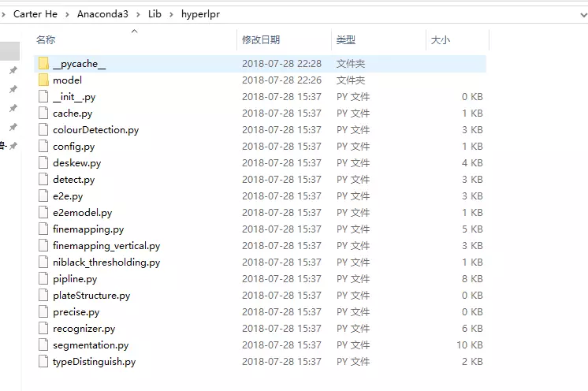The width and height of the screenshot is (588, 391).
Task: Click the 8 KB size of pipline.py
Action: [x=472, y=278]
